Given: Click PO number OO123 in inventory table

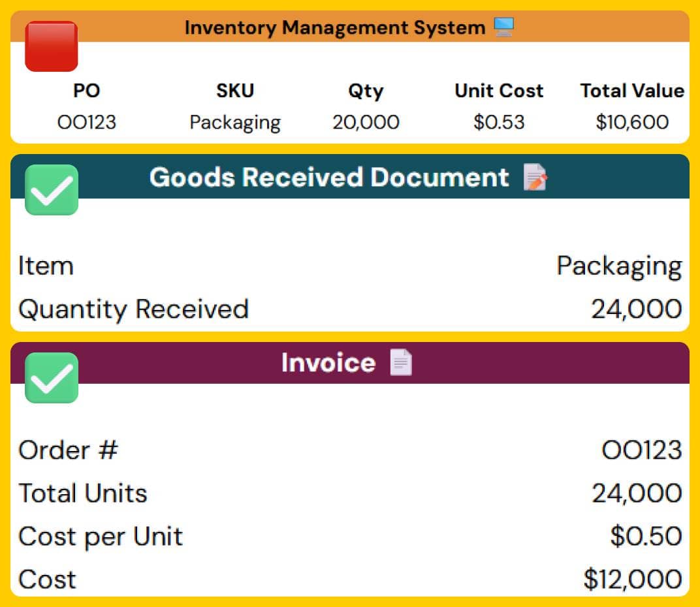Looking at the screenshot, I should [86, 122].
